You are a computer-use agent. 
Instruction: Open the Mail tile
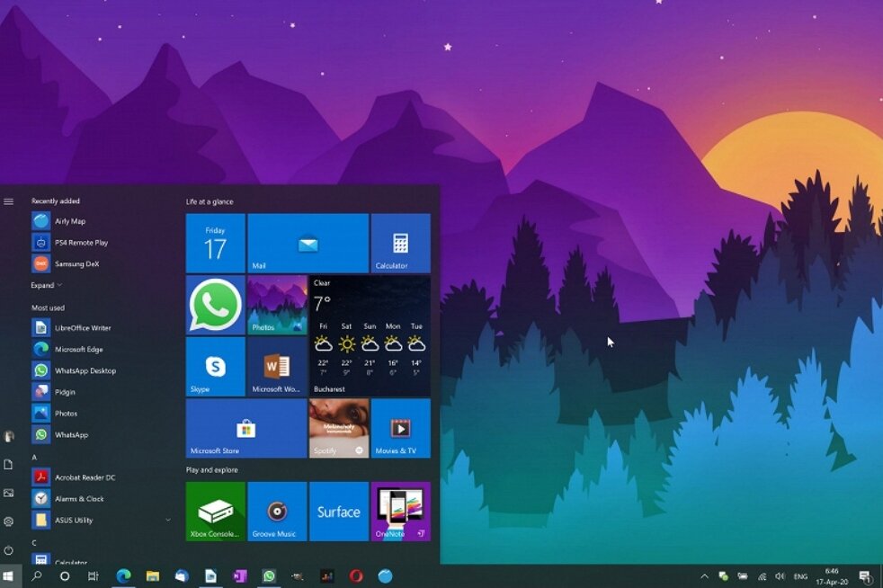[308, 244]
